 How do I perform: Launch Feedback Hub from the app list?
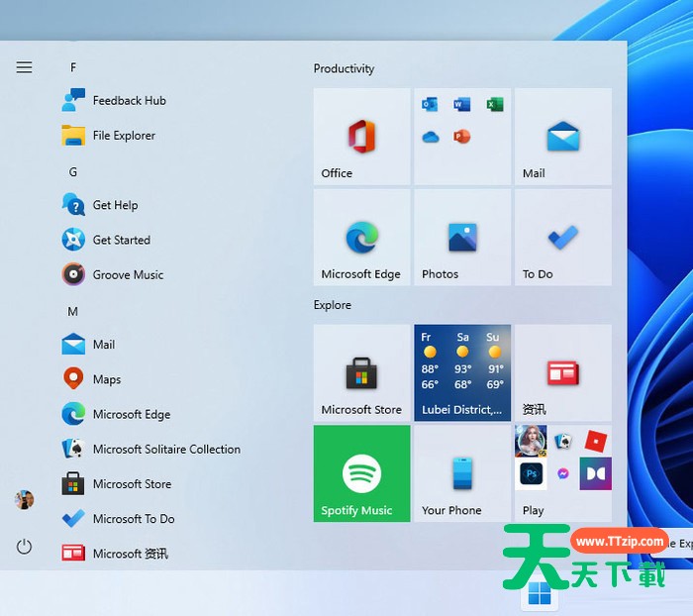tap(114, 100)
